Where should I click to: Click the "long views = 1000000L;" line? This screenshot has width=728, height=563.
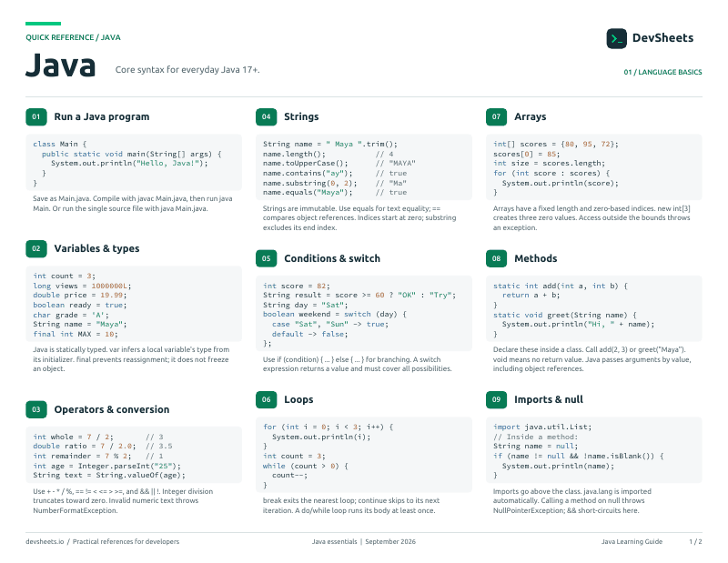click(82, 286)
